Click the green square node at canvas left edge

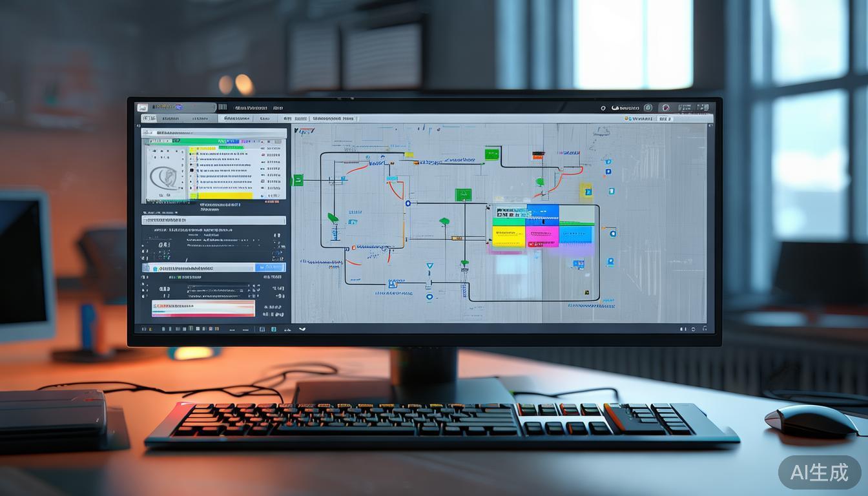pos(298,180)
